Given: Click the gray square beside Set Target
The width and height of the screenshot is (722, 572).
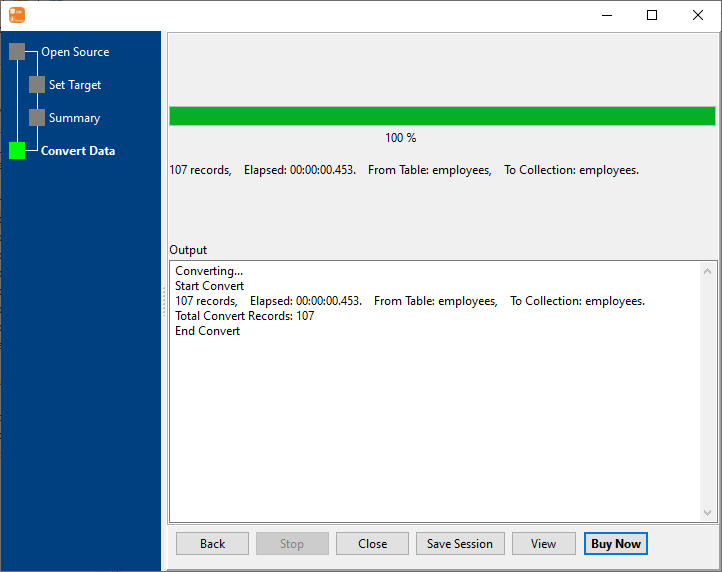Looking at the screenshot, I should point(37,85).
